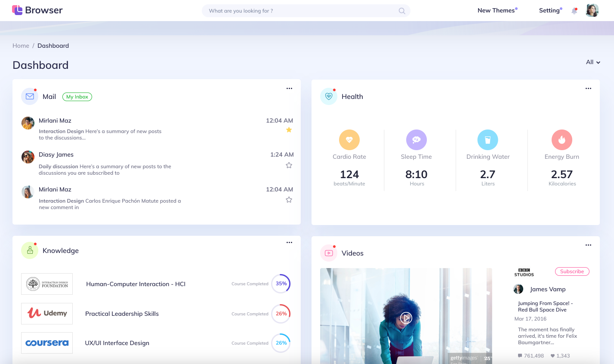Open the Setting menu
The height and width of the screenshot is (364, 614).
click(x=549, y=10)
